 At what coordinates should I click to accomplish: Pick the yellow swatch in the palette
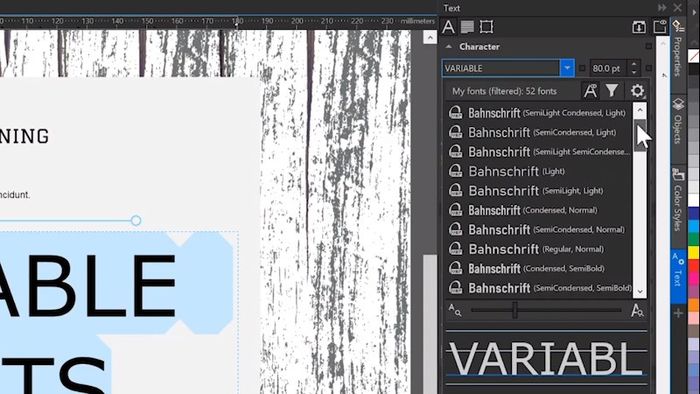pos(694,253)
